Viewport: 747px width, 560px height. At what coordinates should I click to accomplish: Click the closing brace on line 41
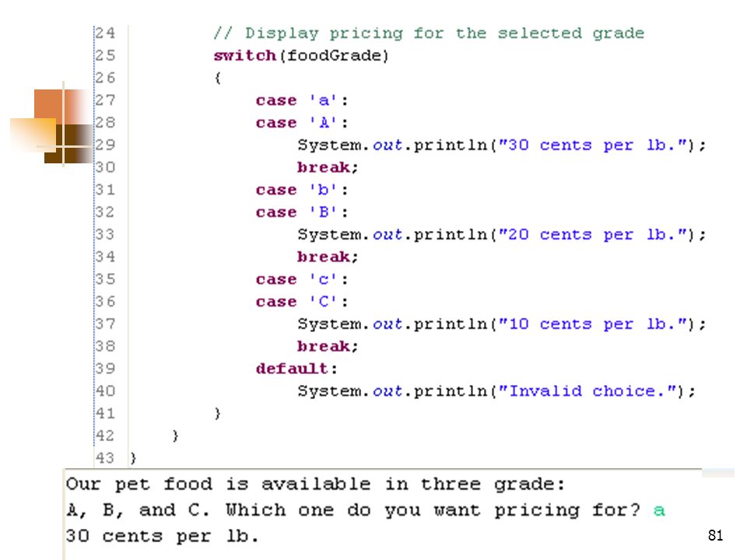point(218,413)
